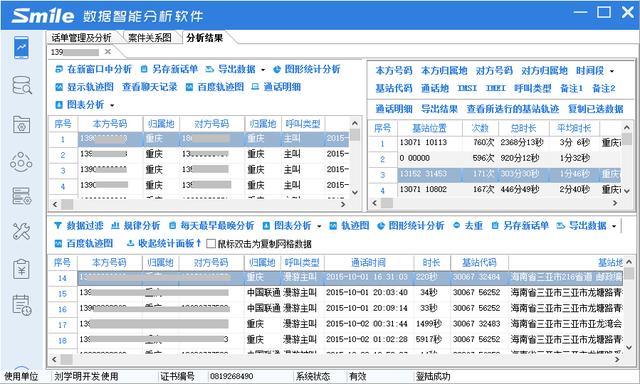
Task: Expand 导出数据 dropdown arrow in upper left toolbar
Action: tap(263, 70)
